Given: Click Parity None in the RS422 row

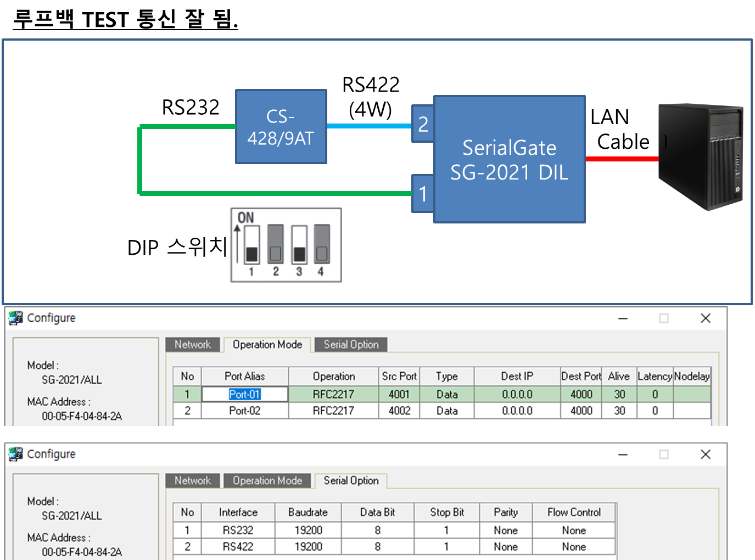Looking at the screenshot, I should [506, 547].
